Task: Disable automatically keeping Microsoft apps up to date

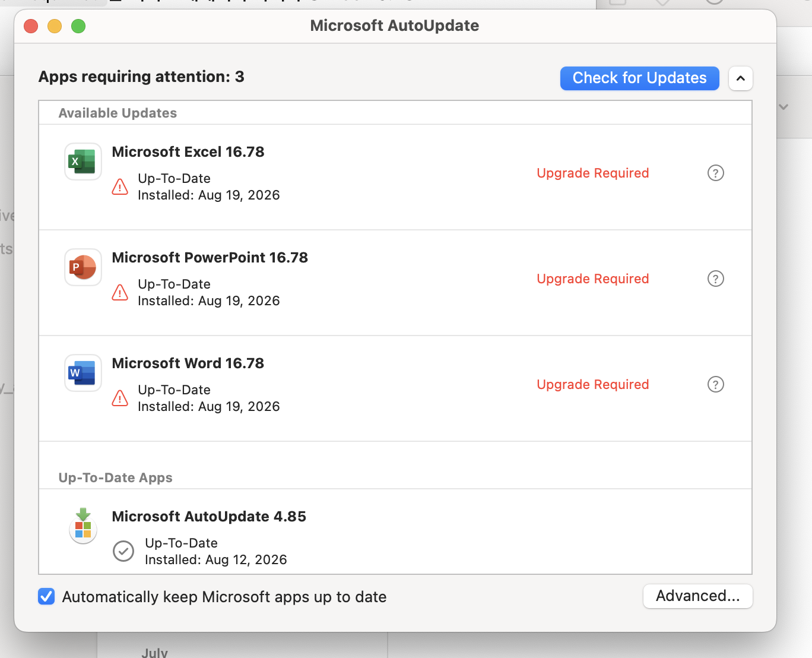Action: [46, 596]
